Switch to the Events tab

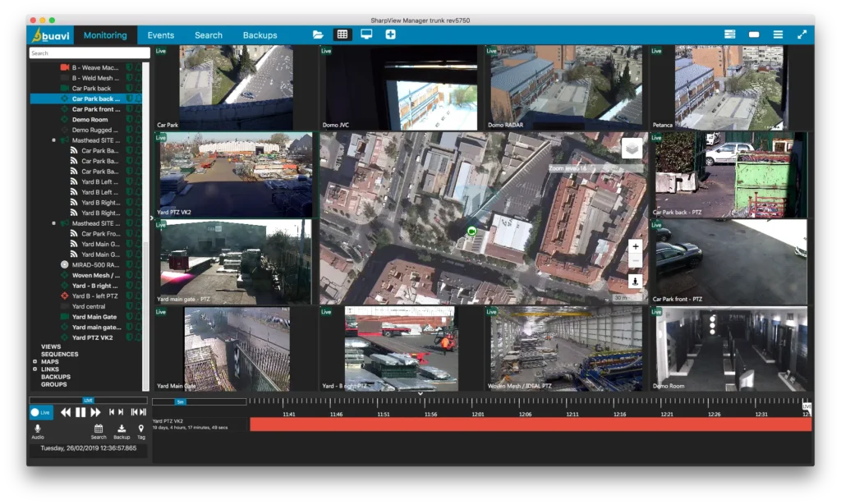click(x=160, y=35)
